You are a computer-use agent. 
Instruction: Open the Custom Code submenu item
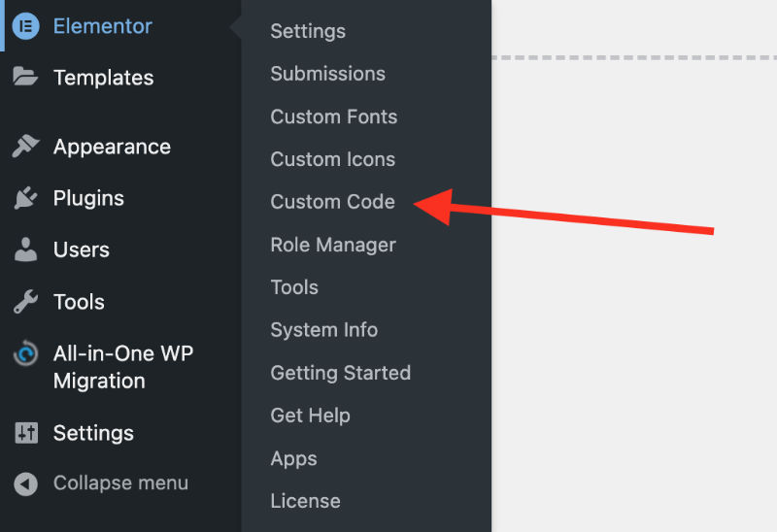[333, 202]
